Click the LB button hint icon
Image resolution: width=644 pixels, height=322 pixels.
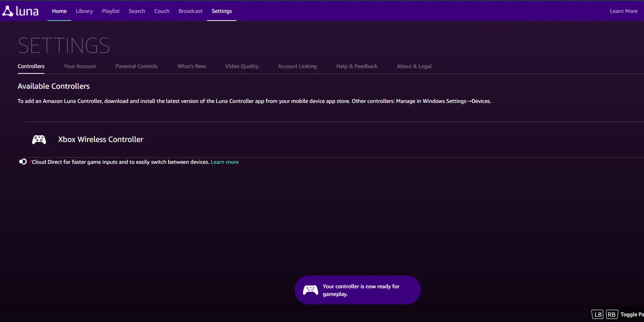click(x=597, y=314)
